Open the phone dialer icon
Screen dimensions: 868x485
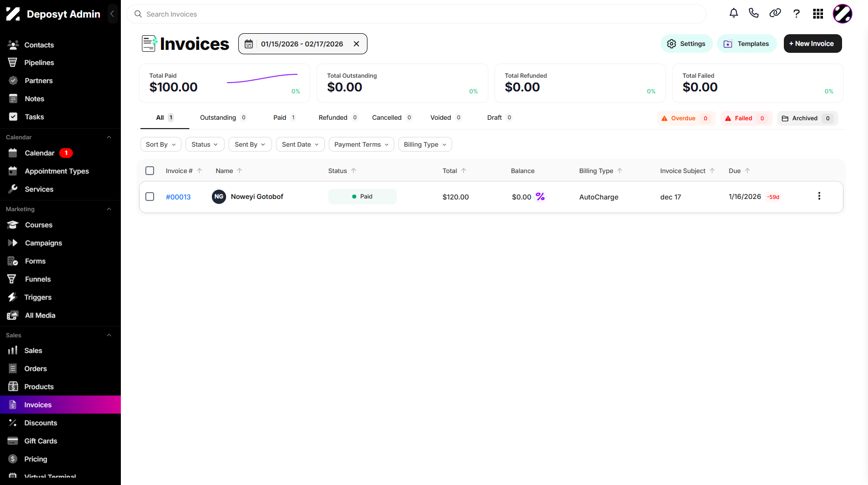point(754,13)
